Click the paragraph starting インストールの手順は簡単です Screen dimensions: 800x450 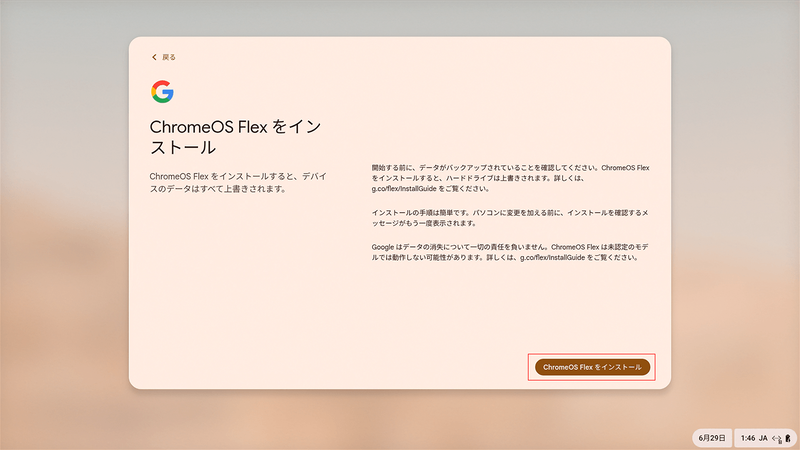510,218
